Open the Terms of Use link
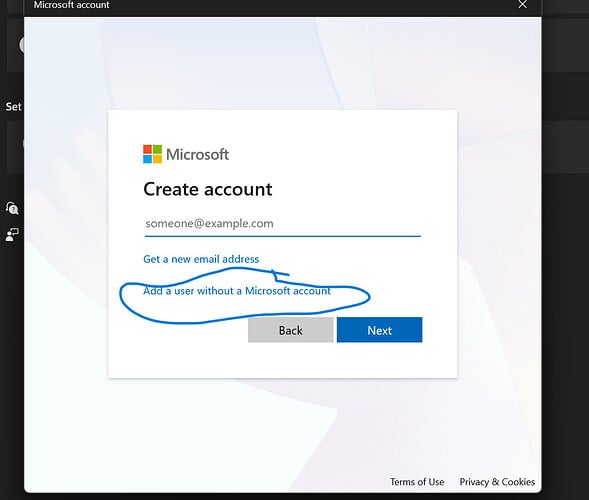589x500 pixels. click(x=417, y=482)
